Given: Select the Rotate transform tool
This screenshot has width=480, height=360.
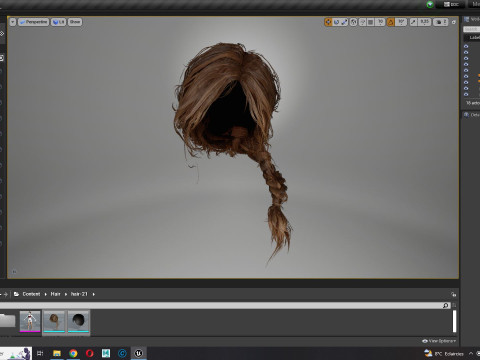Looking at the screenshot, I should (x=336, y=22).
